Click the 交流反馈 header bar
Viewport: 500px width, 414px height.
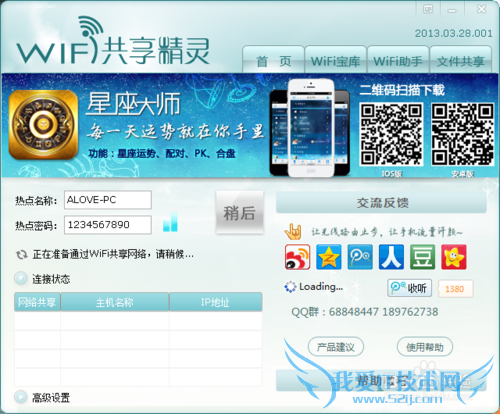click(x=381, y=203)
